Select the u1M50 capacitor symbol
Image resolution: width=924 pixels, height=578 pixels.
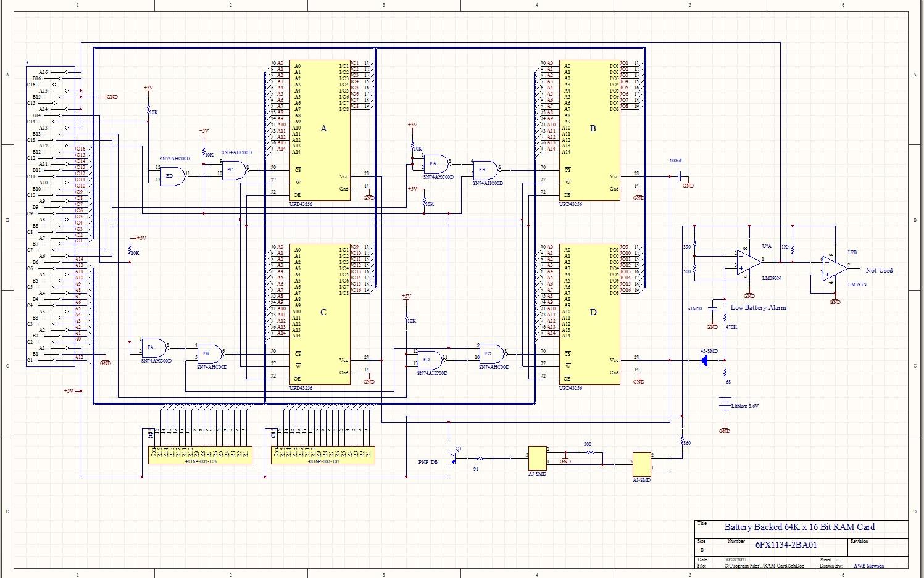coord(713,307)
